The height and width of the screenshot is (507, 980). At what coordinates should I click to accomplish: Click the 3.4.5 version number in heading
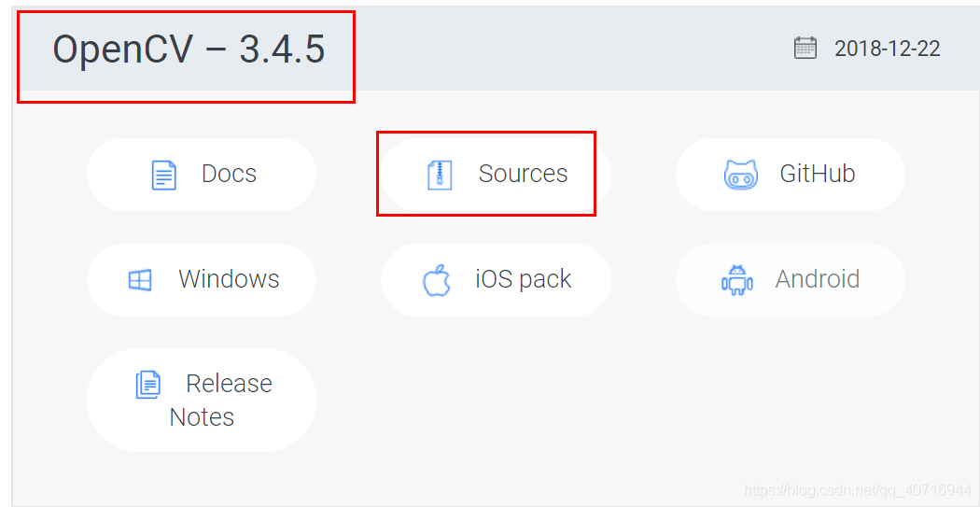[282, 49]
